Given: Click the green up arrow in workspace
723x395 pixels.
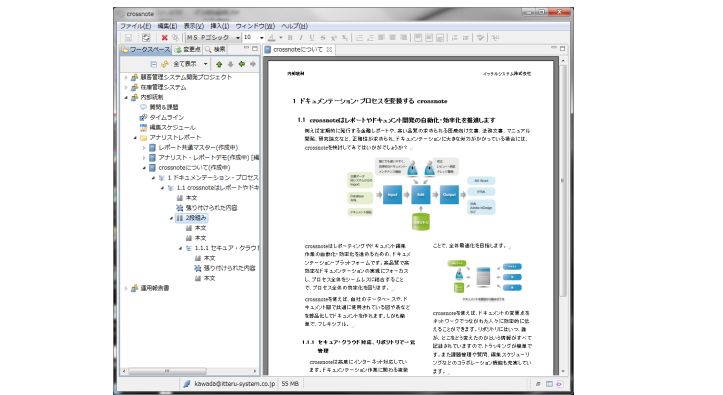Looking at the screenshot, I should 219,64.
